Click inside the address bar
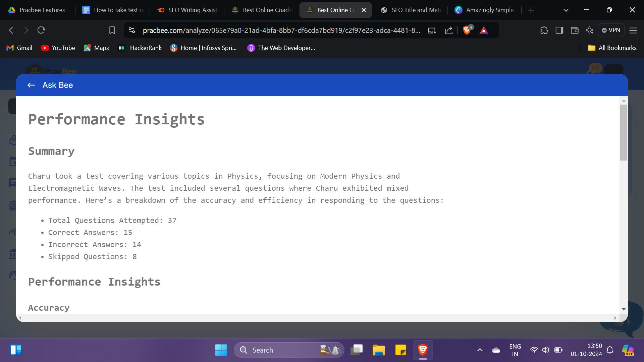This screenshot has height=362, width=644. (268, 30)
